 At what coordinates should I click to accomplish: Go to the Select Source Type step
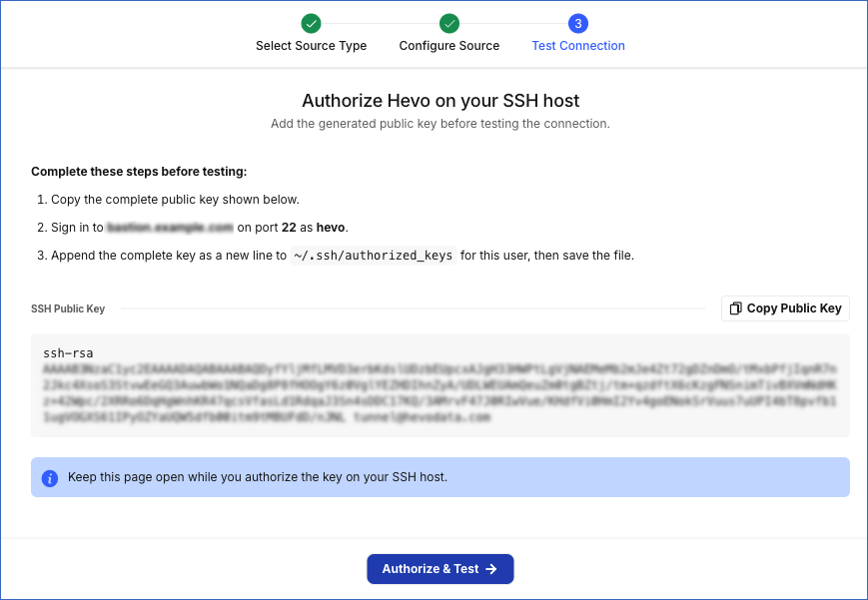pos(311,45)
